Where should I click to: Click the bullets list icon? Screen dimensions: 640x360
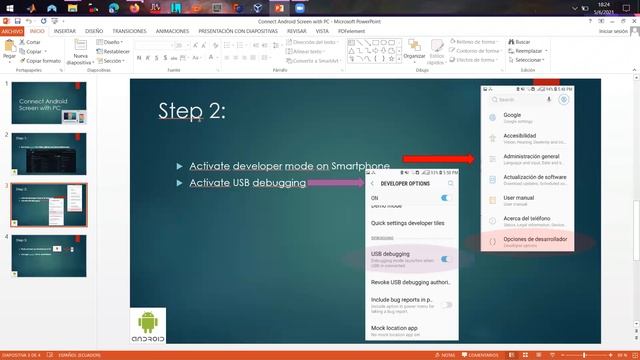pos(228,45)
